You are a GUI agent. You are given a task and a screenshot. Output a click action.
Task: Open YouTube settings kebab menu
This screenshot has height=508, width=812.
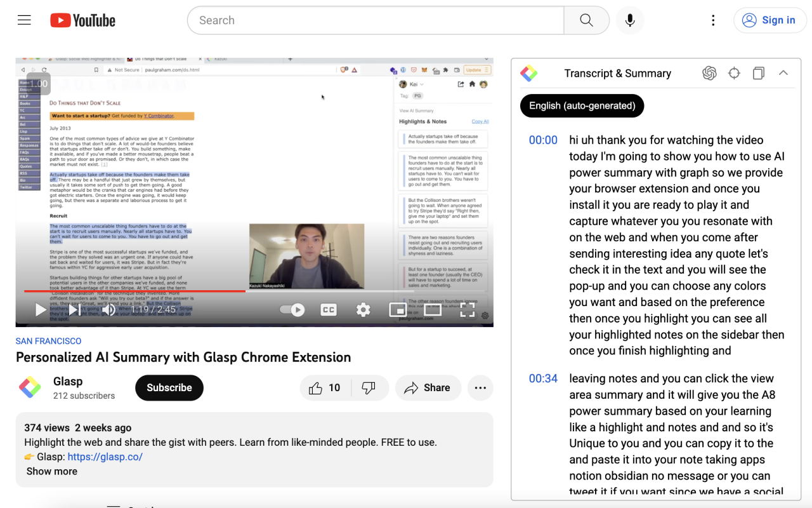click(713, 20)
